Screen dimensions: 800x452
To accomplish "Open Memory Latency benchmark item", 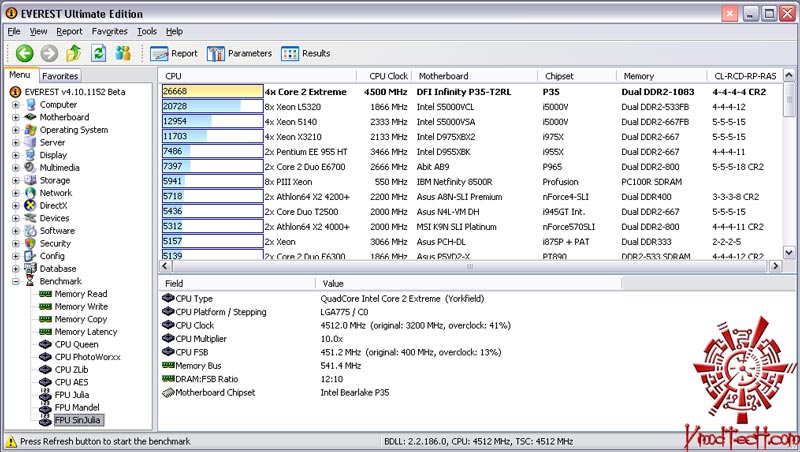I will (86, 332).
